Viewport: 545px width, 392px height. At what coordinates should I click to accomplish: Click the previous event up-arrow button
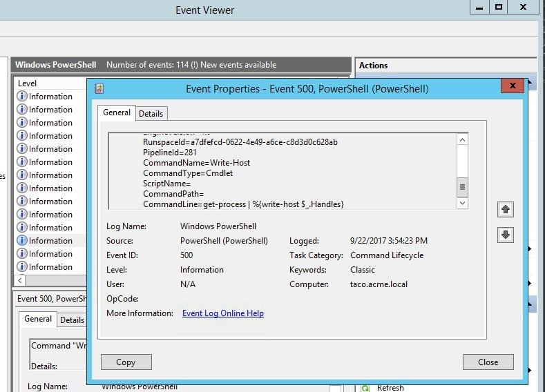click(x=505, y=209)
